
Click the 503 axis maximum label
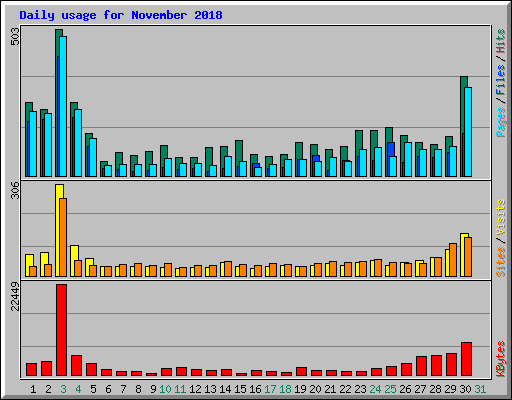15,36
